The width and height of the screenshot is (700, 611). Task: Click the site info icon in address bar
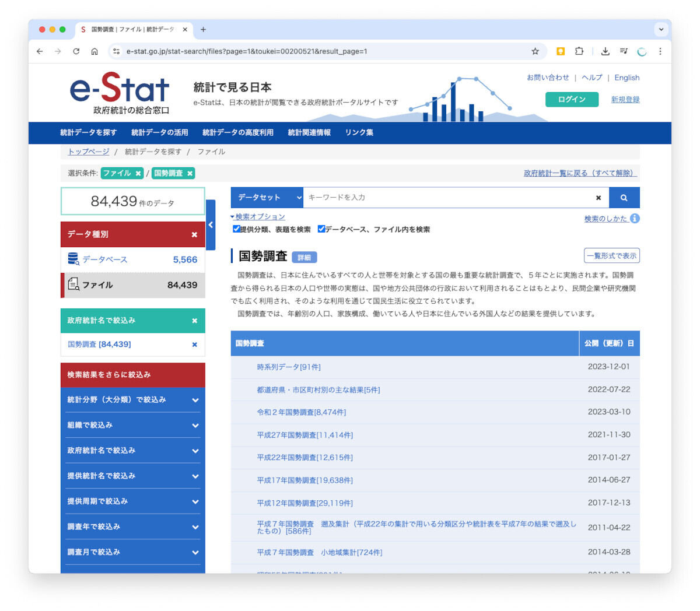116,51
